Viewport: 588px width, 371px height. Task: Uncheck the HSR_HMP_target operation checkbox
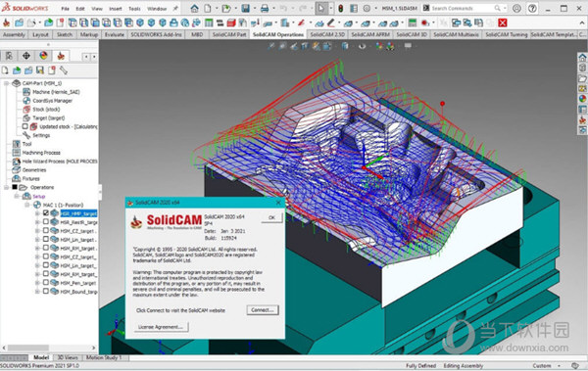(x=46, y=212)
